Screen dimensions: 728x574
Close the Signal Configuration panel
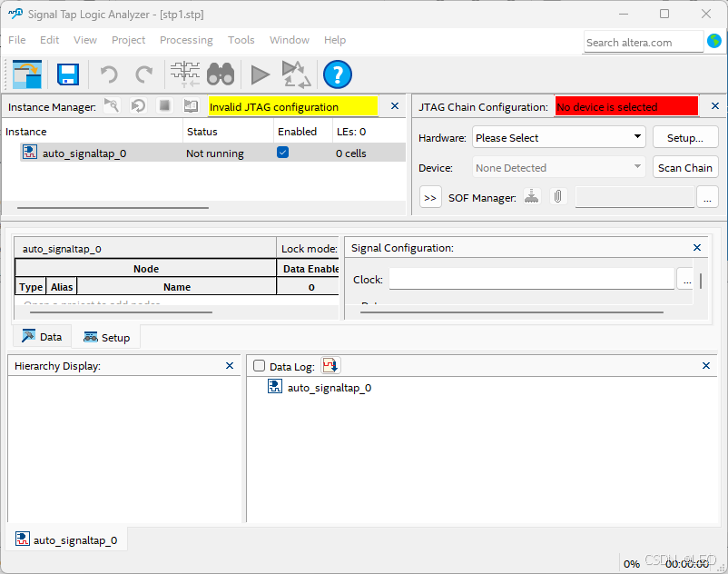coord(697,248)
